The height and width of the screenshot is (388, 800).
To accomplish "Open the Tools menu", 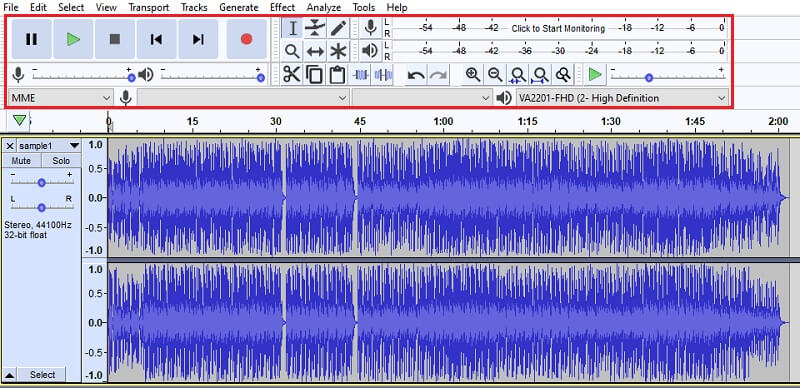I will point(363,7).
